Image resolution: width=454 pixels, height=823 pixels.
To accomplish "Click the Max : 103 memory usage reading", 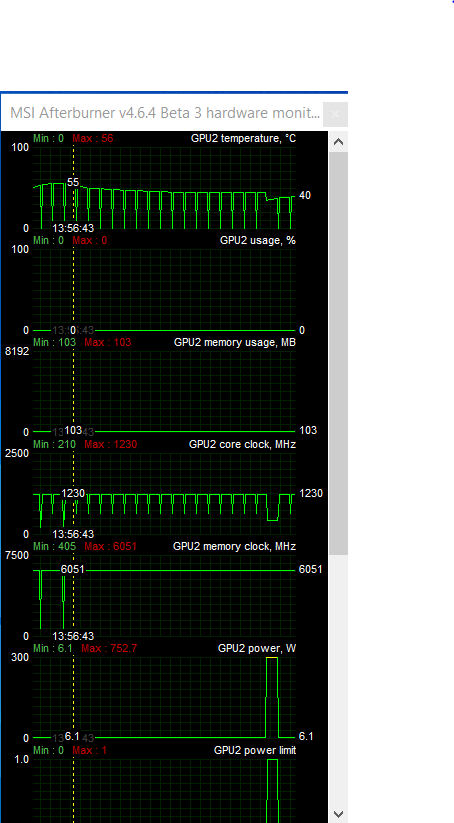I will 108,343.
